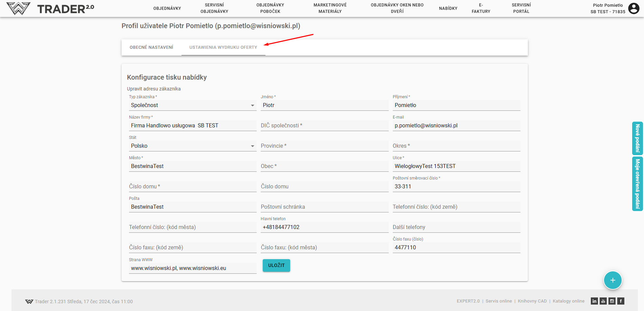This screenshot has width=644, height=311.
Task: Expand the Typ zákazníka dropdown
Action: (192, 105)
